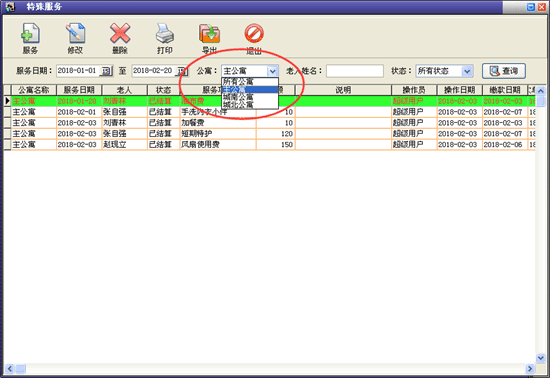The height and width of the screenshot is (378, 550).
Task: Click the 打印 printer toolbar icon
Action: [165, 38]
